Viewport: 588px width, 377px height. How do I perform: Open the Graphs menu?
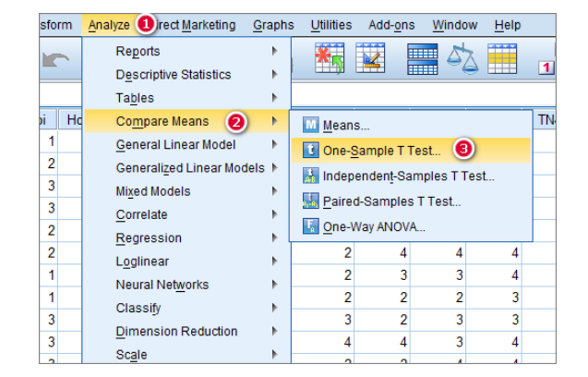(273, 25)
